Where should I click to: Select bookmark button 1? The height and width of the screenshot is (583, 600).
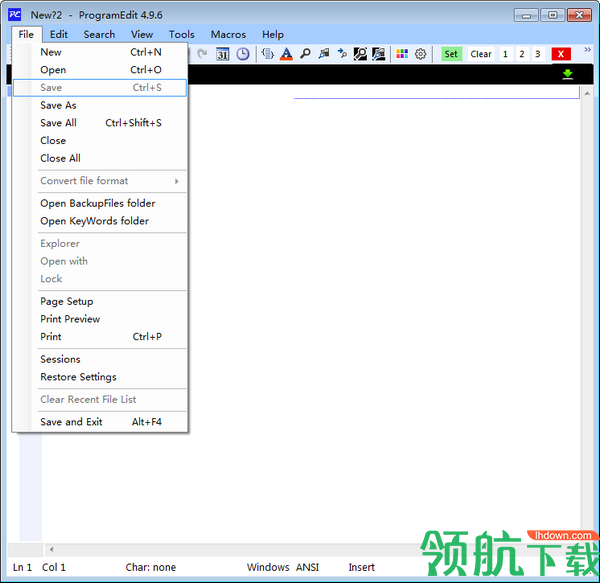click(505, 54)
